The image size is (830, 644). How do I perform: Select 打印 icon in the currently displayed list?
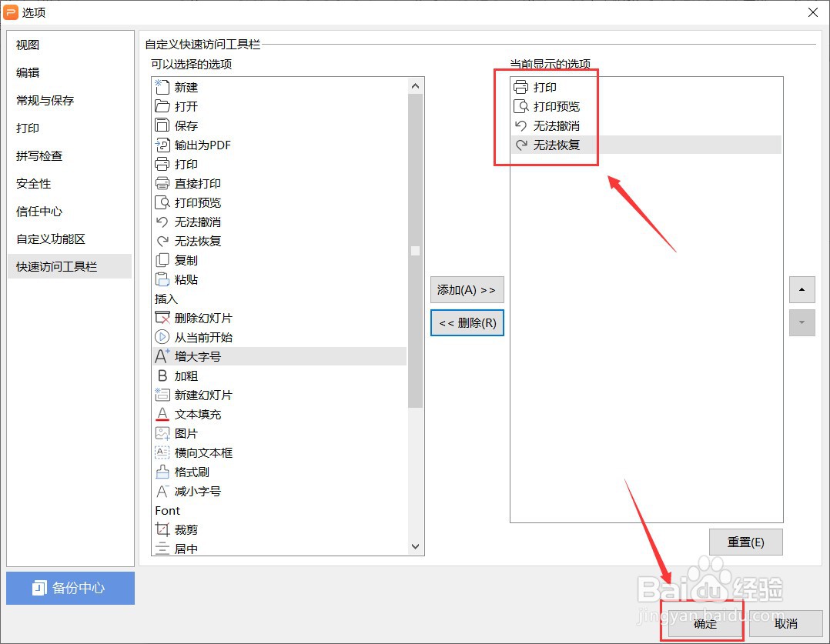[x=520, y=87]
